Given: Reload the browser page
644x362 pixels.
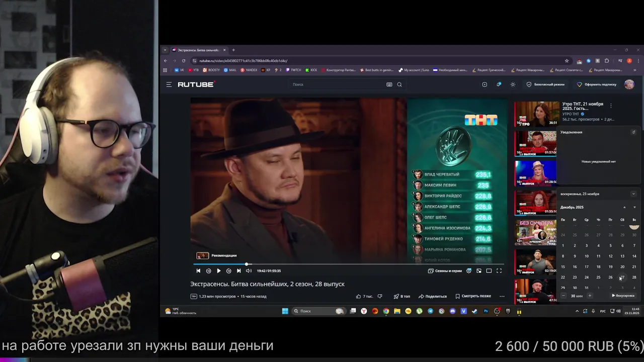Looking at the screenshot, I should 184,61.
